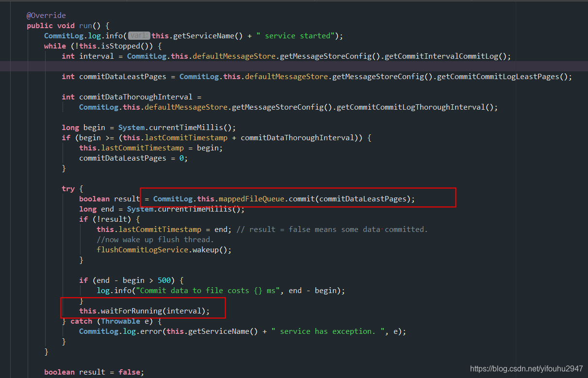Click the getCommitIntervalCommitLog() method call

pyautogui.click(x=447, y=56)
